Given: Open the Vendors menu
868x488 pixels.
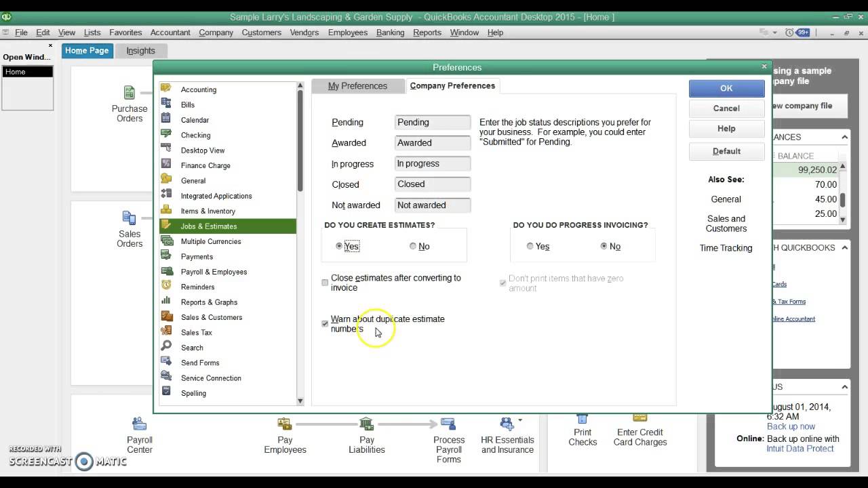Looking at the screenshot, I should (x=304, y=32).
